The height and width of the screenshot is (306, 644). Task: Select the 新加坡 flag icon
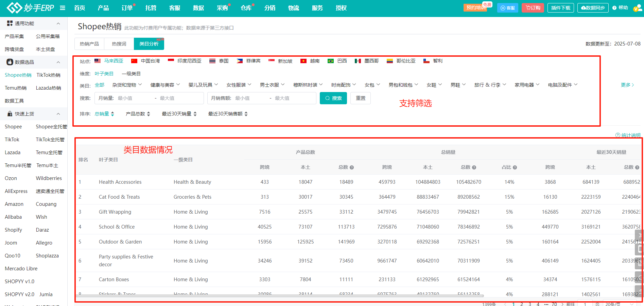pos(272,61)
